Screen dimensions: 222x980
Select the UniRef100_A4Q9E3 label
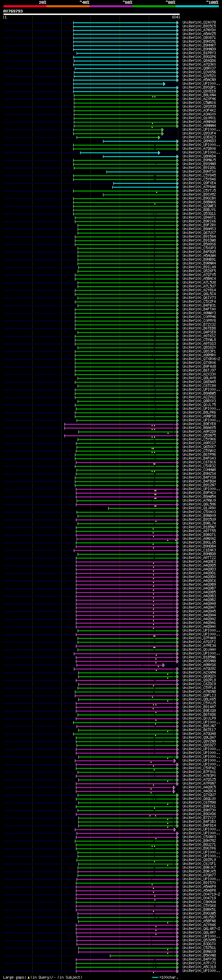coord(199,561)
